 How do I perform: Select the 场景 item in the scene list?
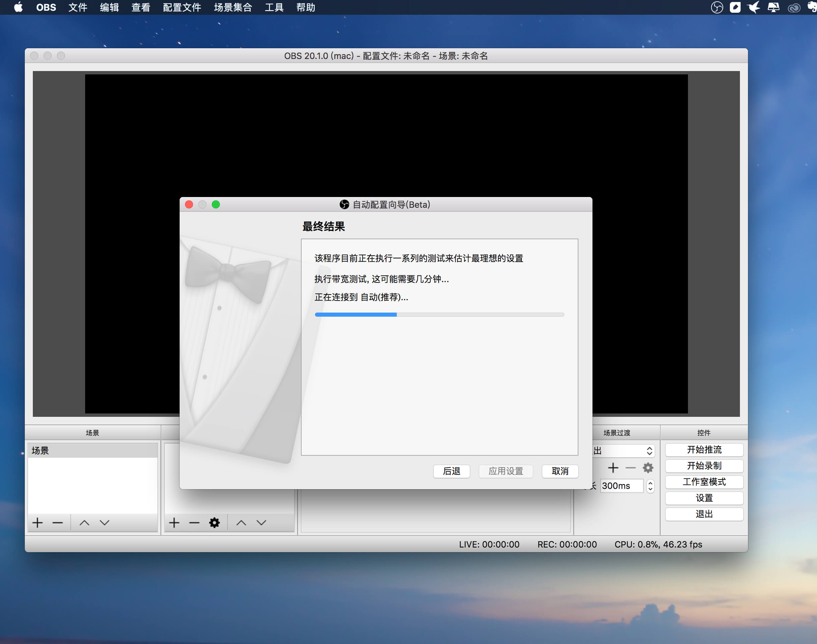92,451
